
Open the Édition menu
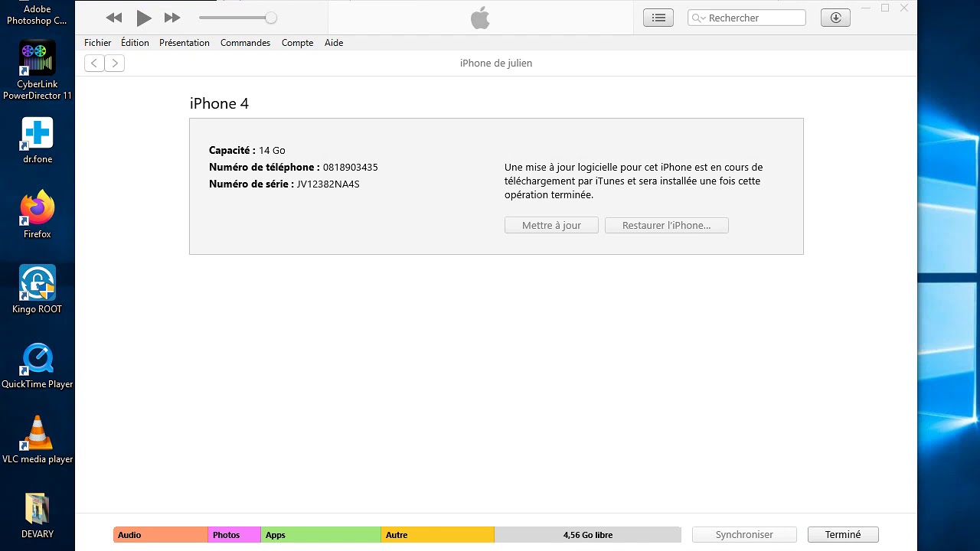(135, 43)
